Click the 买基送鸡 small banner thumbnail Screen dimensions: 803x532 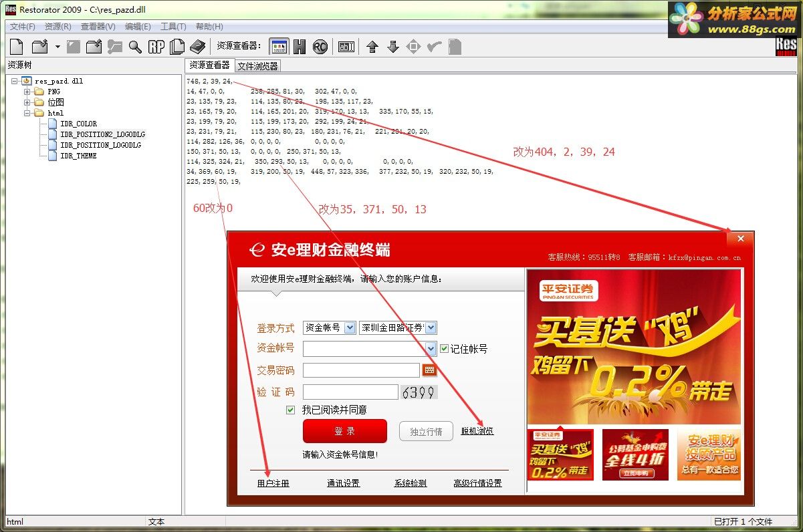pos(560,454)
